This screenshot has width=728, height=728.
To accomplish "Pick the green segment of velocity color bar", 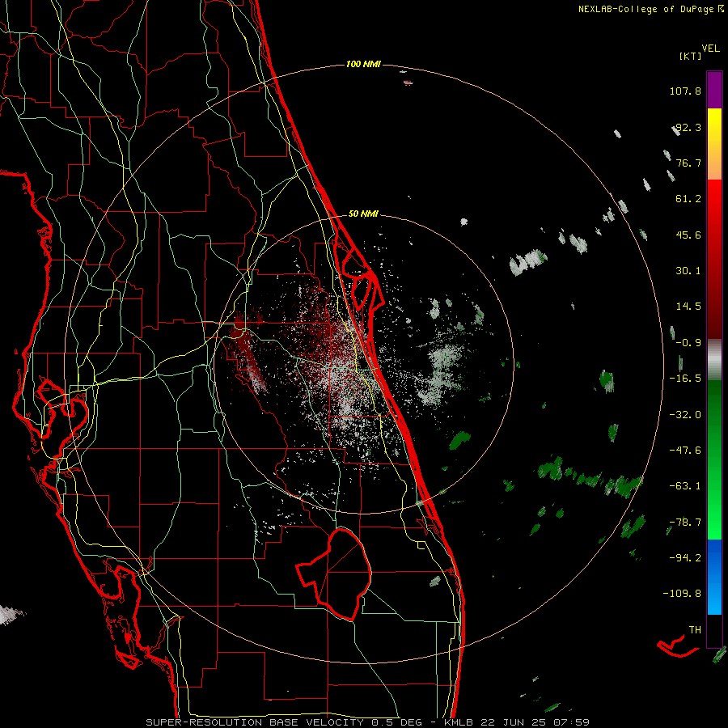I will coord(714,459).
